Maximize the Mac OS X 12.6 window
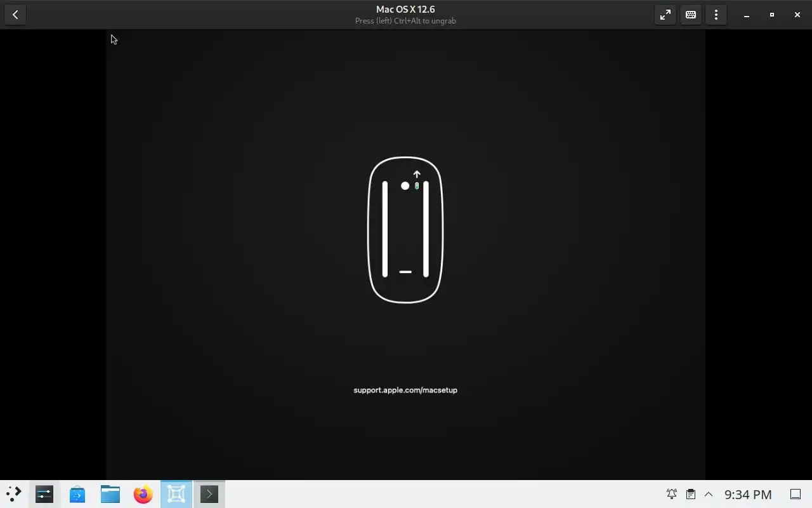 (772, 15)
